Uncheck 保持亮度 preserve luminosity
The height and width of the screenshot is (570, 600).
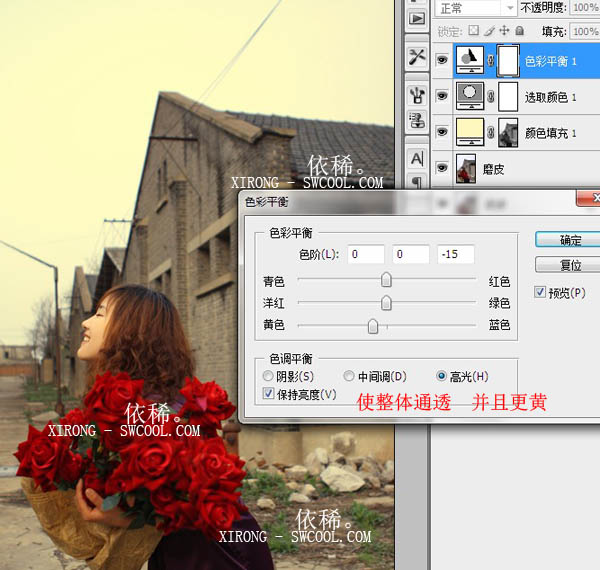click(268, 394)
